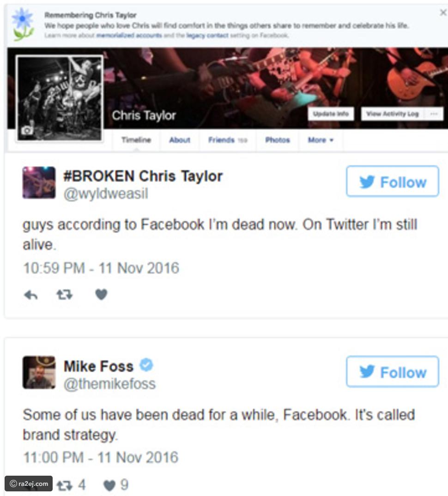Viewport: 448px width, 496px height.
Task: Click reply arrow on Chris Taylor's tweet
Action: [30, 295]
